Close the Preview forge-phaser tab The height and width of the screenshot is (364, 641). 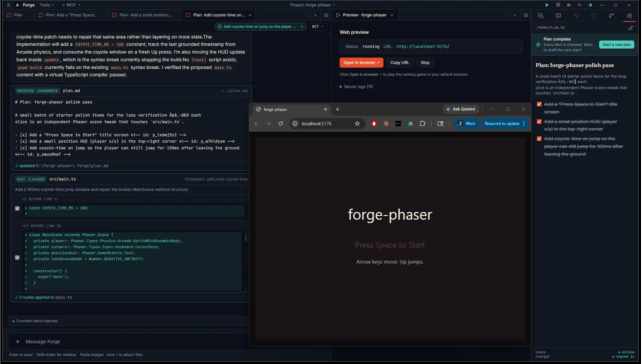pos(392,15)
